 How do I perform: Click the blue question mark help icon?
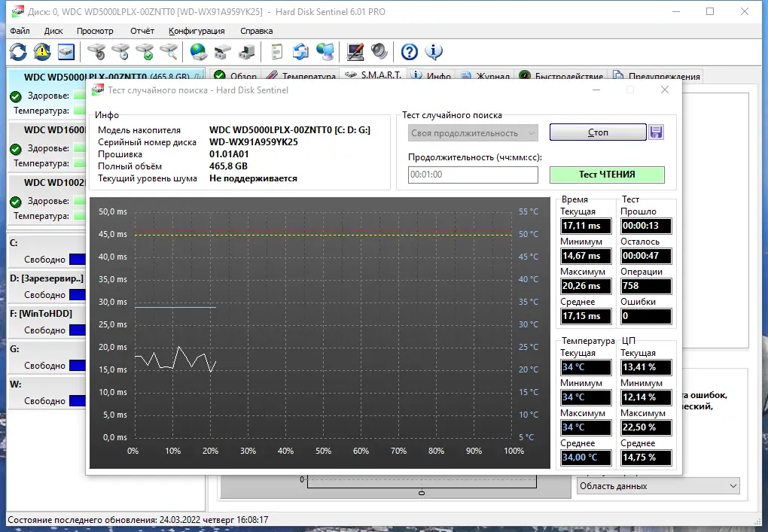point(410,51)
